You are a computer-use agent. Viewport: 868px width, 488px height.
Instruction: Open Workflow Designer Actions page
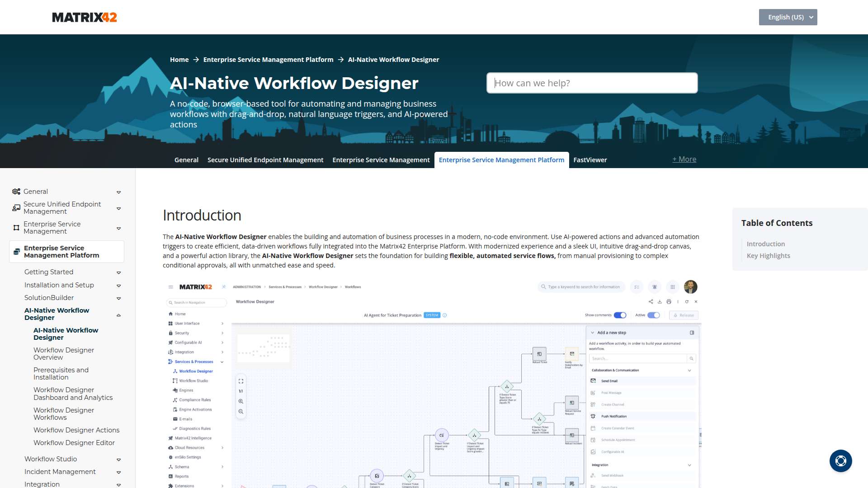pyautogui.click(x=76, y=430)
